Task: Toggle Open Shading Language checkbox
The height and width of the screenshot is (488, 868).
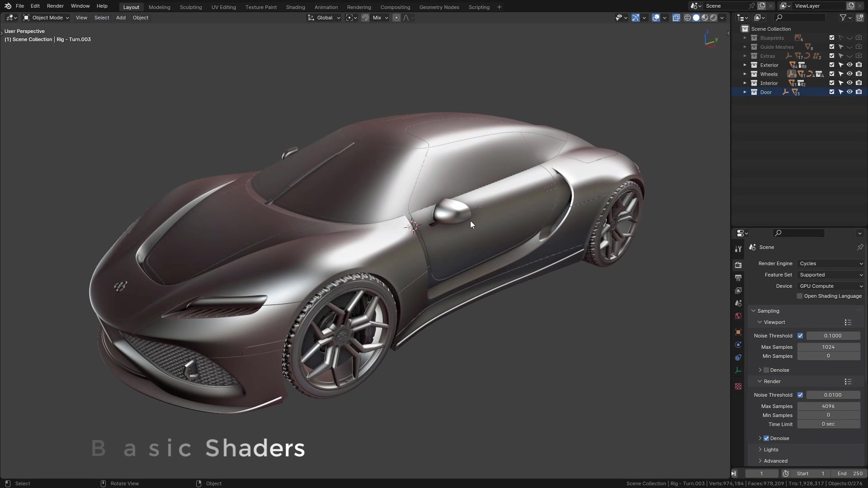Action: click(800, 296)
